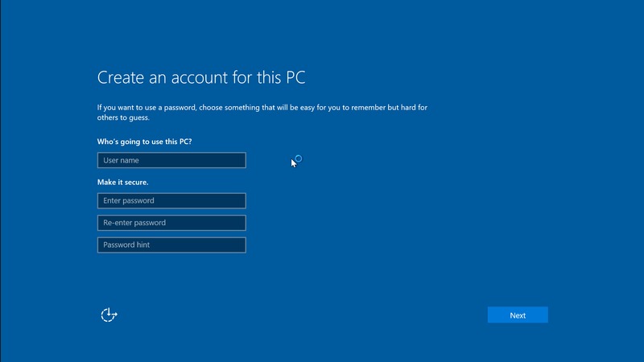The width and height of the screenshot is (644, 362).
Task: Click the box under 'Make it secure.'
Action: (171, 200)
